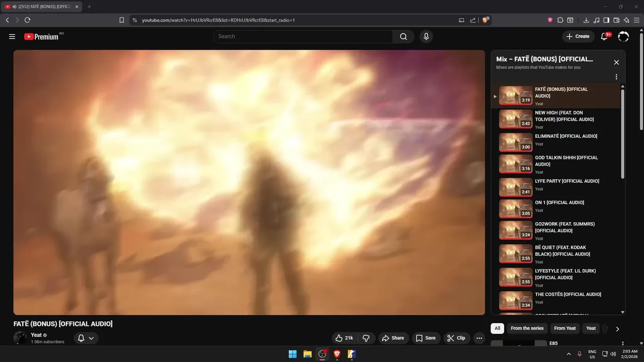644x362 pixels.
Task: Dislike the video with thumbs down
Action: [x=366, y=338]
